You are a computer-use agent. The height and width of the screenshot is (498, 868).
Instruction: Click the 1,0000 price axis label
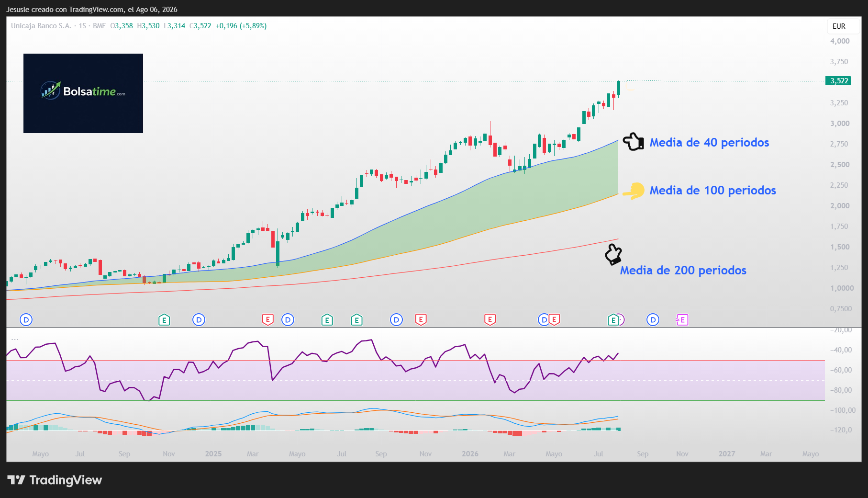(842, 288)
